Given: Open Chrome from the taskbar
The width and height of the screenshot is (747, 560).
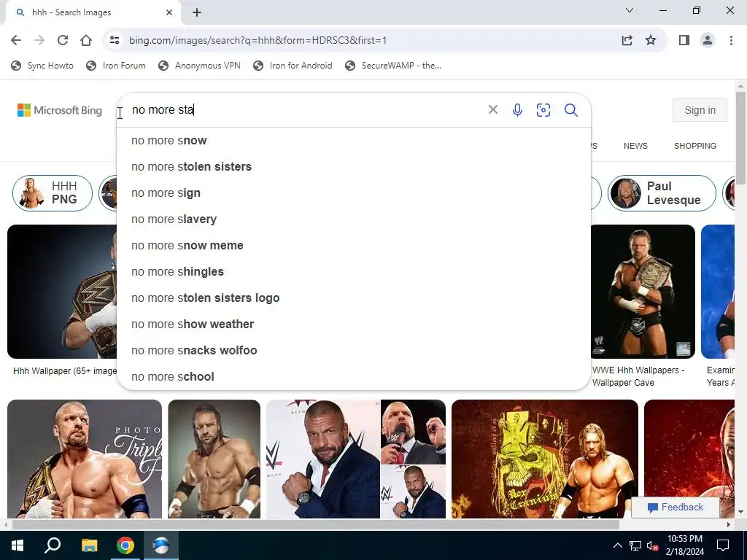Looking at the screenshot, I should tap(125, 545).
